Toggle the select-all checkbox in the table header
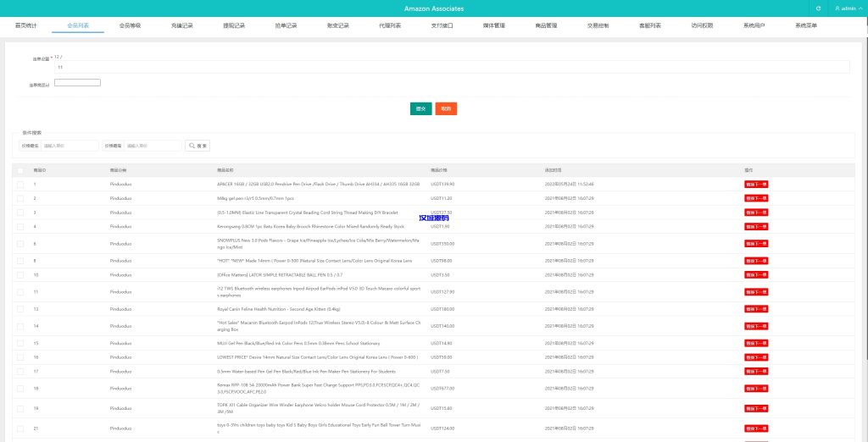This screenshot has width=868, height=442. tap(20, 170)
